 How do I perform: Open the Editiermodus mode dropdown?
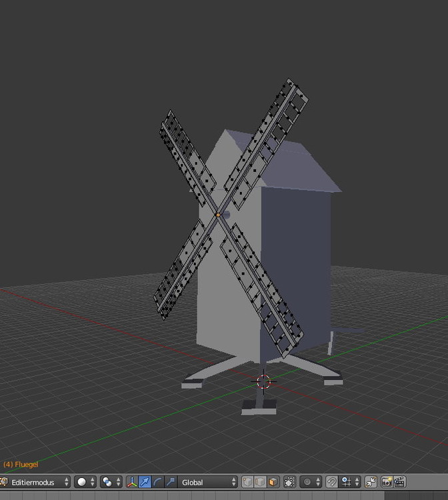tap(35, 482)
